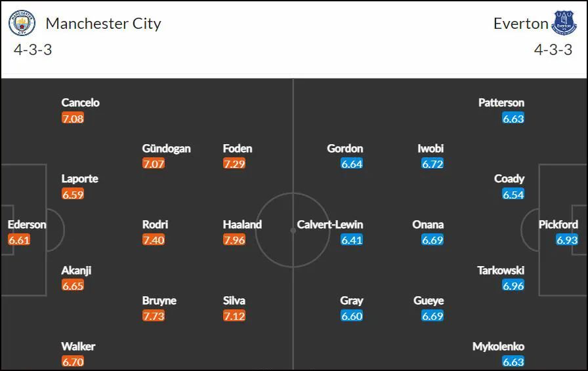Open the Manchester City team name link

(x=103, y=24)
